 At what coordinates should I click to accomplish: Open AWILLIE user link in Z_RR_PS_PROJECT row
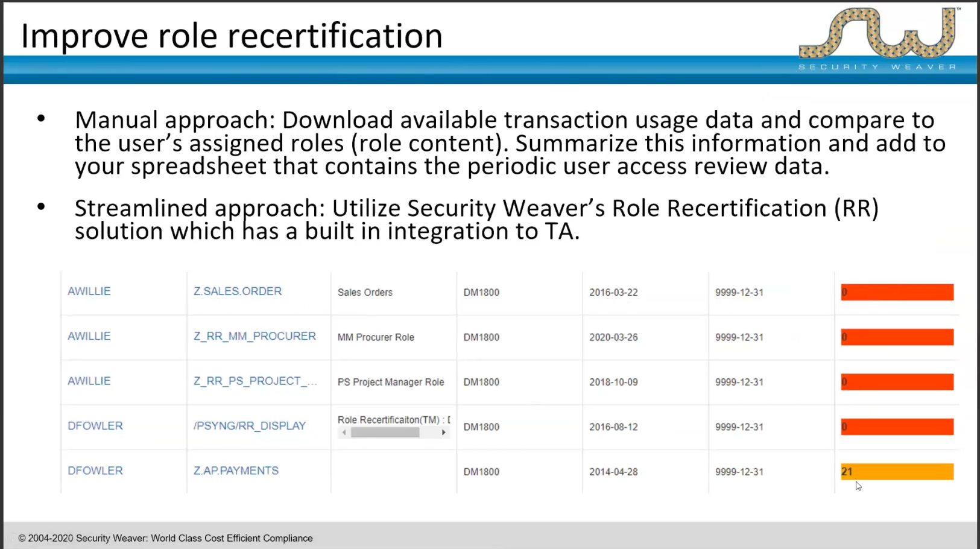tap(89, 381)
